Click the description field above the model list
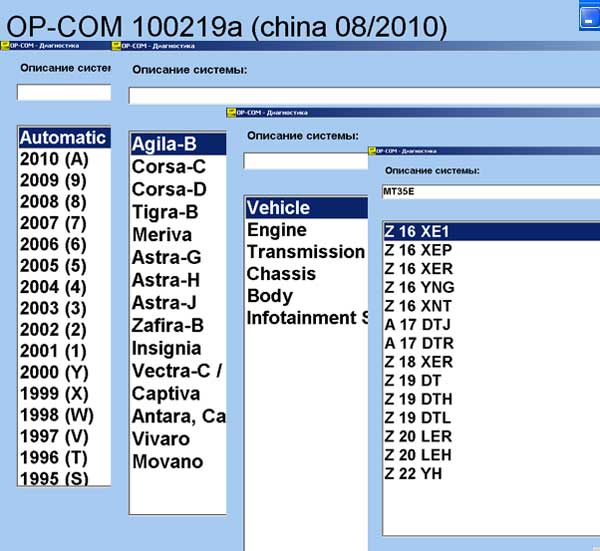 coord(360,96)
